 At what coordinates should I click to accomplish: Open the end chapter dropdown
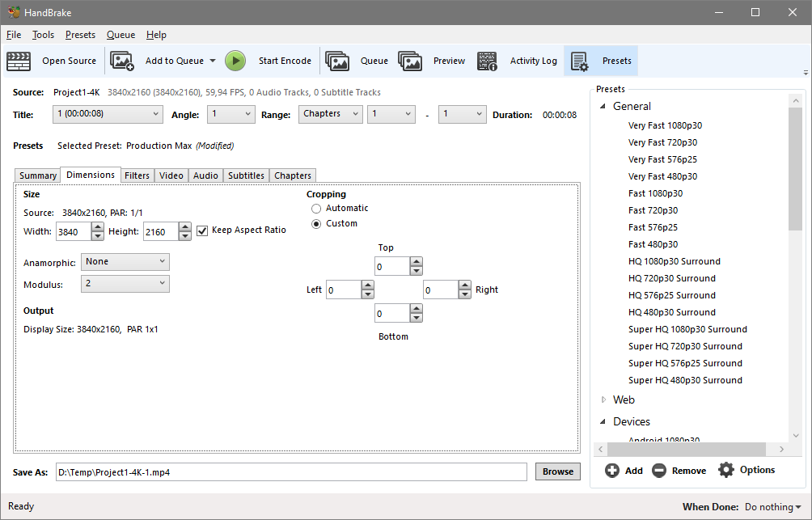coord(463,114)
